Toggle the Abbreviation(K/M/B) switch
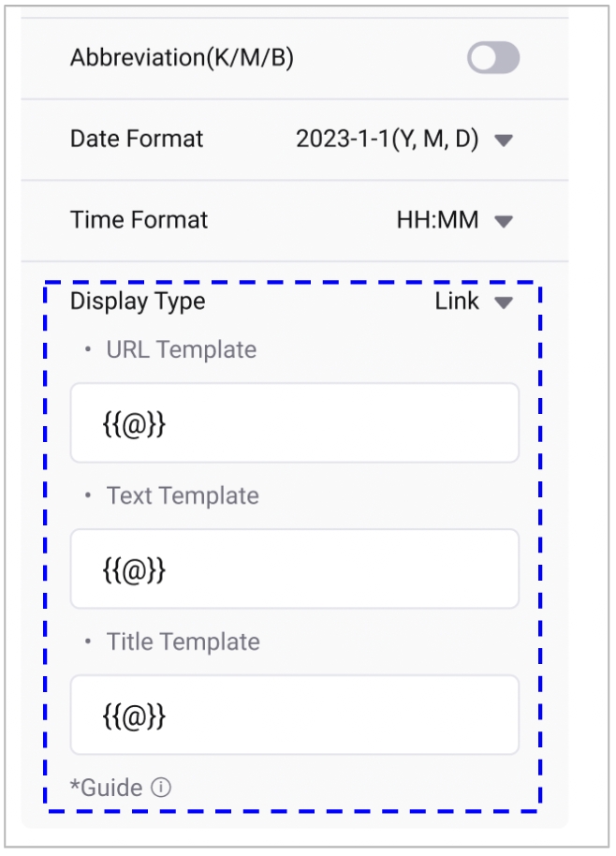 [x=493, y=59]
